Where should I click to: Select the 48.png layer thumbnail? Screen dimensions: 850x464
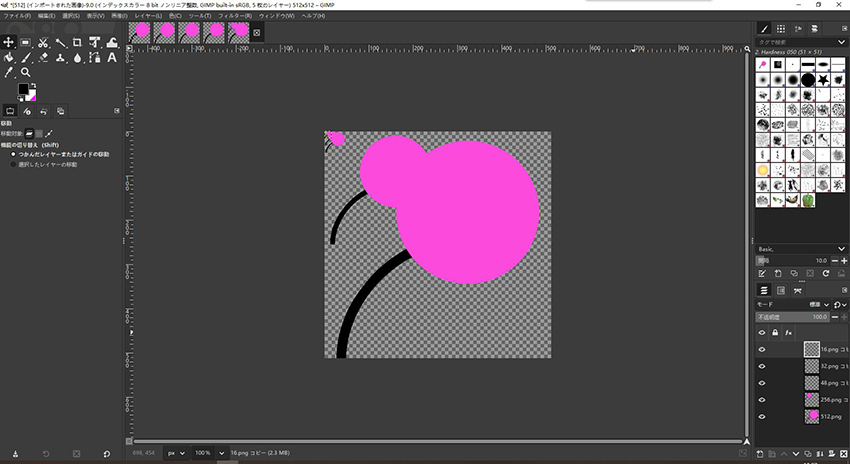pyautogui.click(x=811, y=382)
